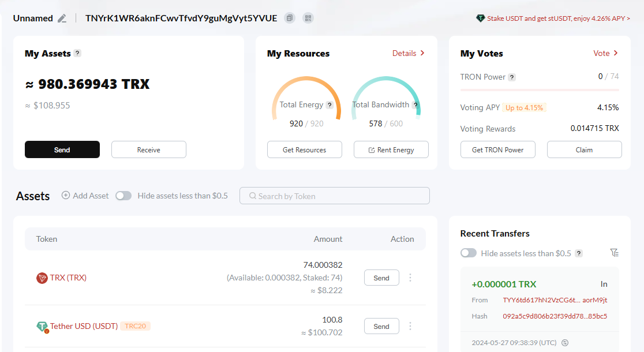644x352 pixels.
Task: Click the Token column header
Action: point(46,239)
